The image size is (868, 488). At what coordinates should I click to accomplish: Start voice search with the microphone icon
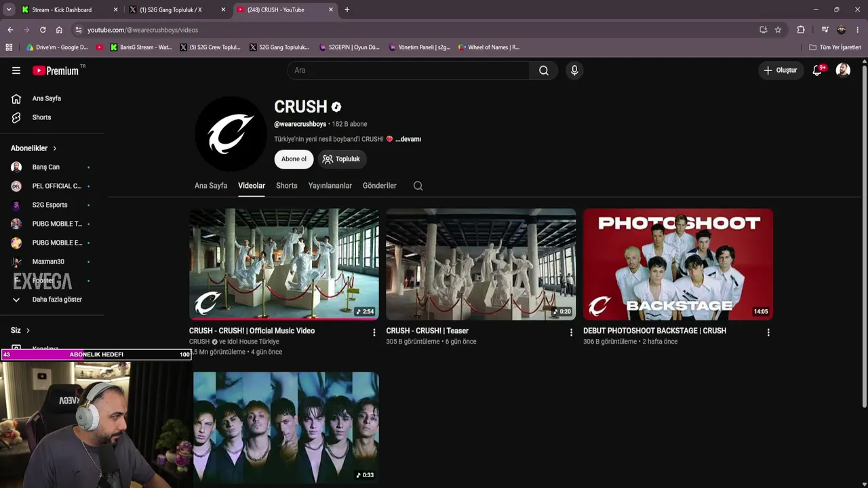tap(574, 70)
